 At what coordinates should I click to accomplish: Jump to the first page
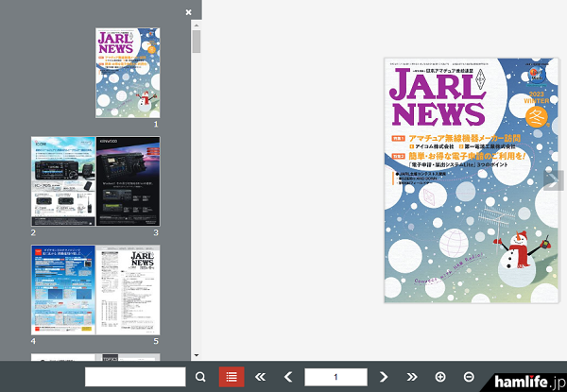pos(260,377)
